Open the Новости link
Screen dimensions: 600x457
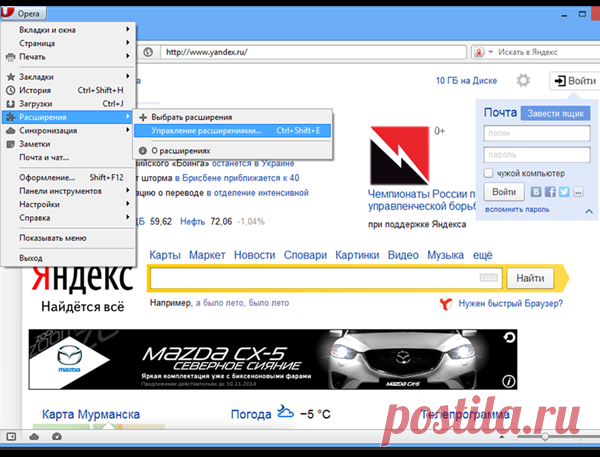(x=254, y=255)
